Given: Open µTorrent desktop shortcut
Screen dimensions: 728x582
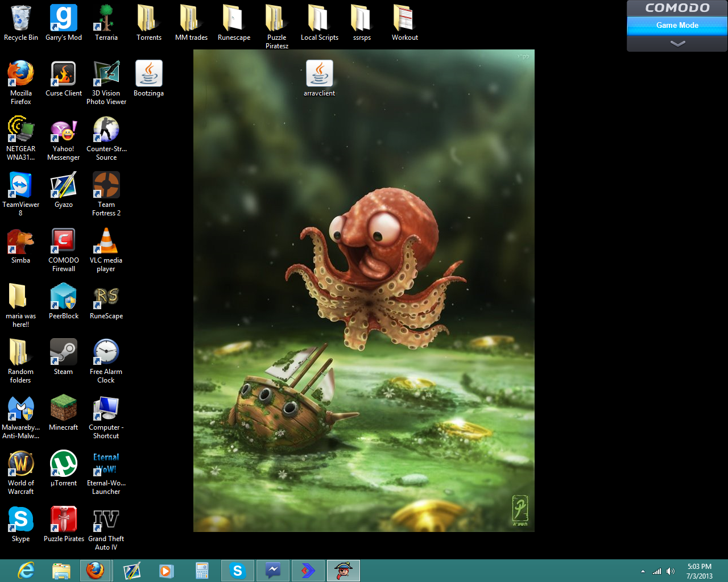Looking at the screenshot, I should 64,468.
